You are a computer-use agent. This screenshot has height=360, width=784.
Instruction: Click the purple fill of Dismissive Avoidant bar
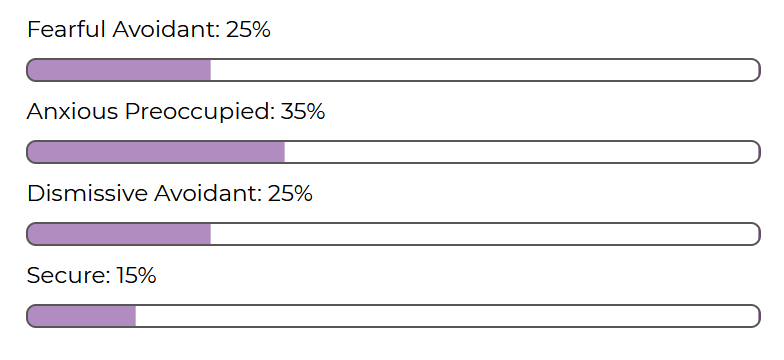(119, 234)
